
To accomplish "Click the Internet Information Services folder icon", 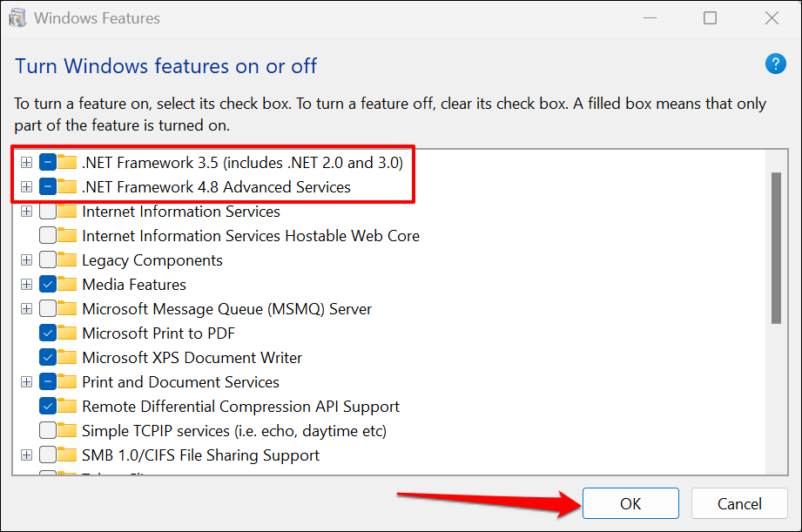I will coord(67,212).
